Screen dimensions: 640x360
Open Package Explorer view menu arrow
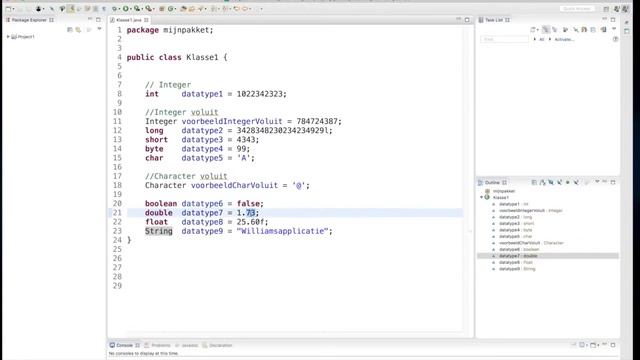pos(99,29)
